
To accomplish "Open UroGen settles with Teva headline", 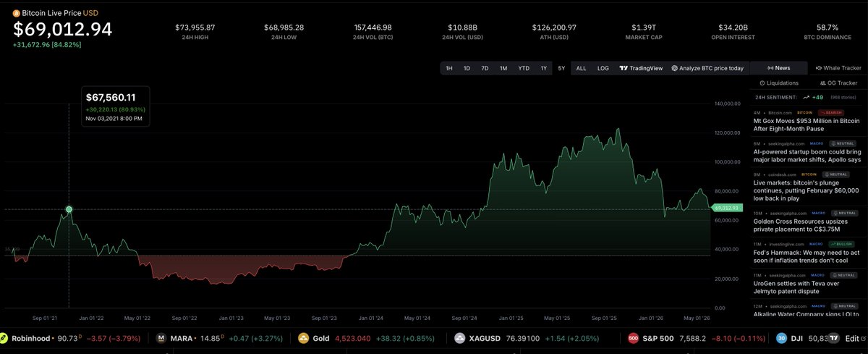I will pos(797,287).
